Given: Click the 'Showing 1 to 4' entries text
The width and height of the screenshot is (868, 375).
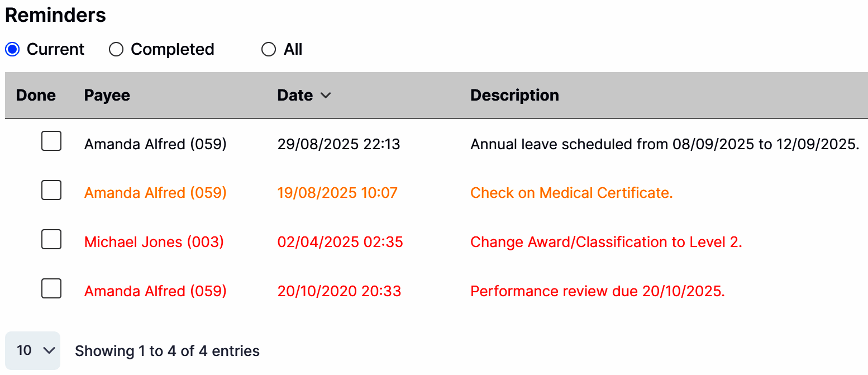Looking at the screenshot, I should click(167, 351).
